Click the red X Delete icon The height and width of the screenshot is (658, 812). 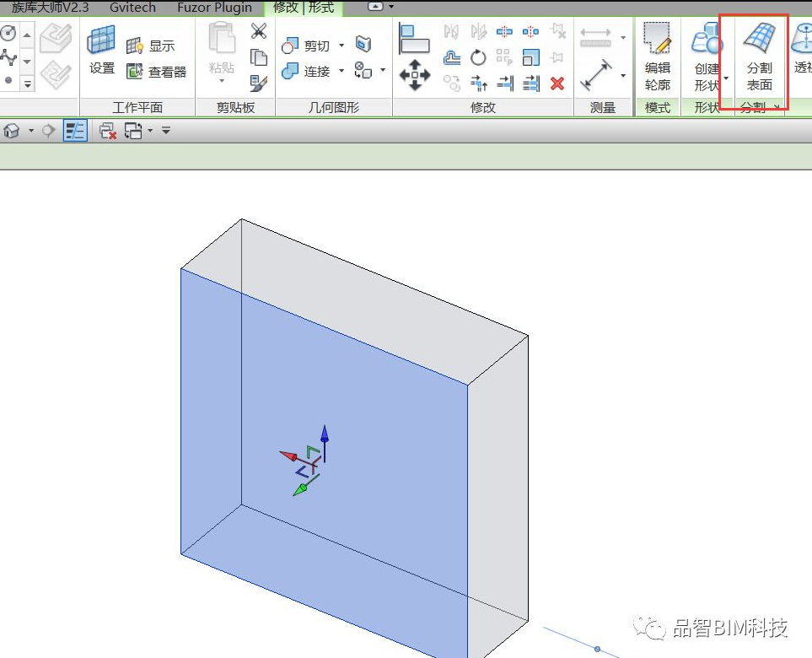(557, 83)
